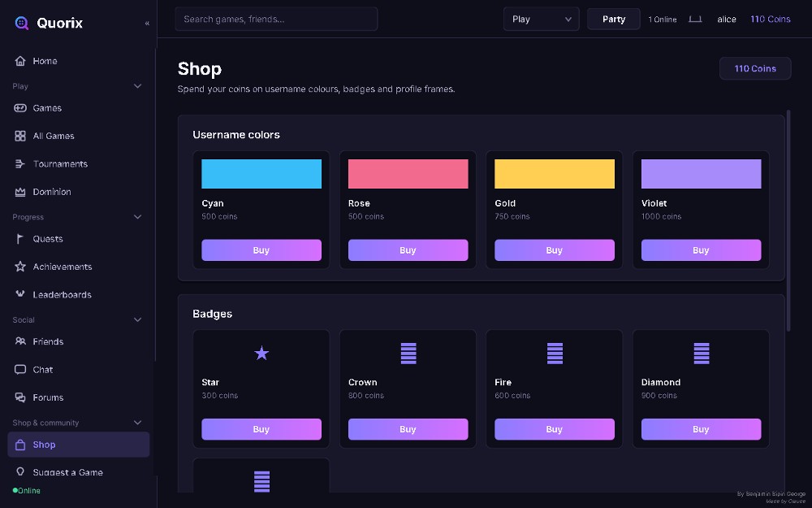The image size is (812, 508).
Task: Buy the Violet username color
Action: (702, 250)
